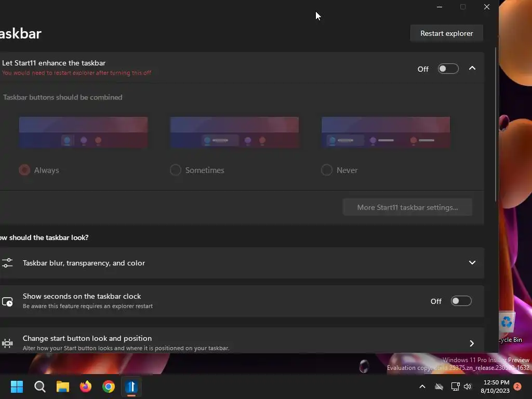This screenshot has height=399, width=532.
Task: Click the clock icon beside Show seconds
Action: pyautogui.click(x=7, y=302)
